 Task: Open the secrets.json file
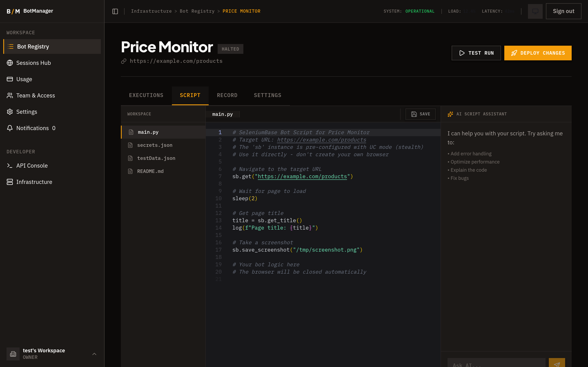[155, 145]
